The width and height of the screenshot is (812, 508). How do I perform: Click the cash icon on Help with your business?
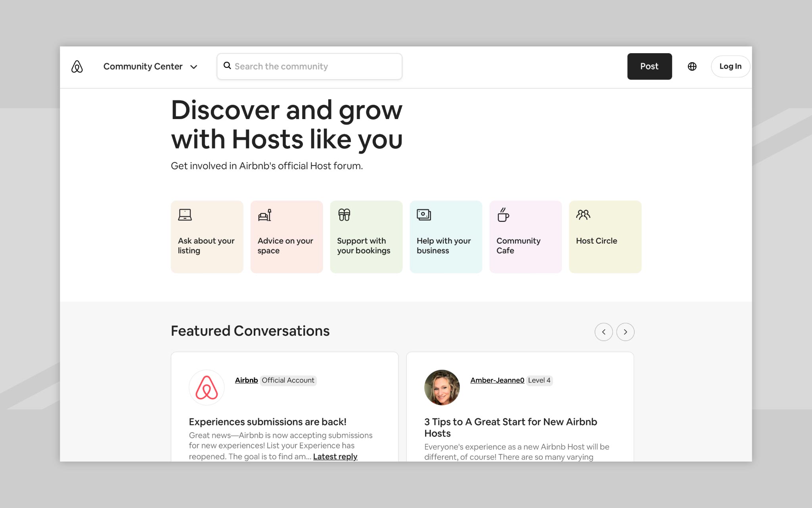(x=424, y=214)
